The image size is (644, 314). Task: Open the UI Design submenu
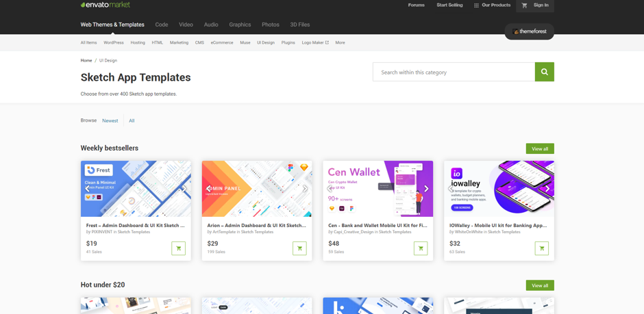[x=266, y=42]
